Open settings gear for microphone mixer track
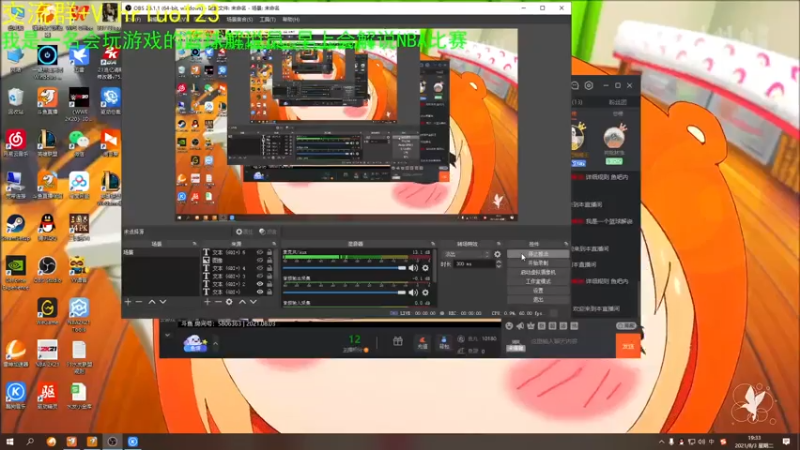This screenshot has width=800, height=450. [425, 268]
